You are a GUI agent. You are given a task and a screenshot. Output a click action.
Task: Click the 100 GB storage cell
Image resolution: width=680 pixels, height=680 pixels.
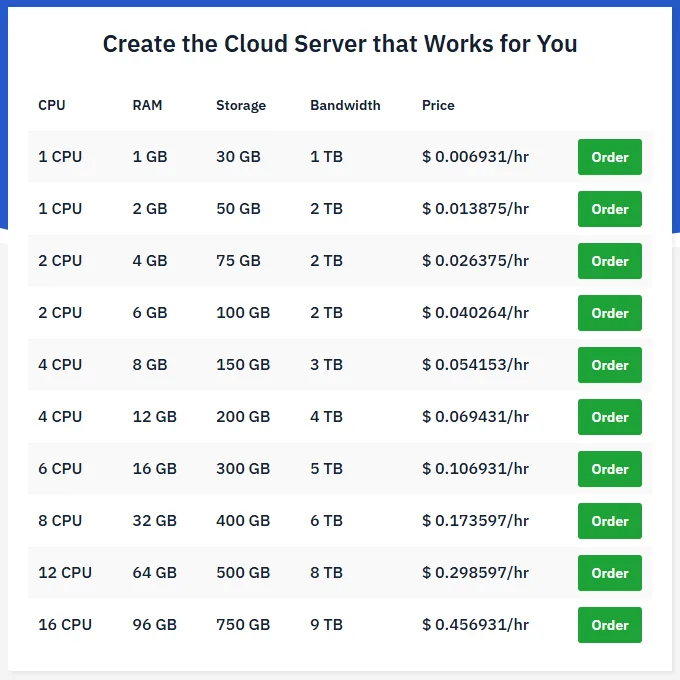coord(243,313)
